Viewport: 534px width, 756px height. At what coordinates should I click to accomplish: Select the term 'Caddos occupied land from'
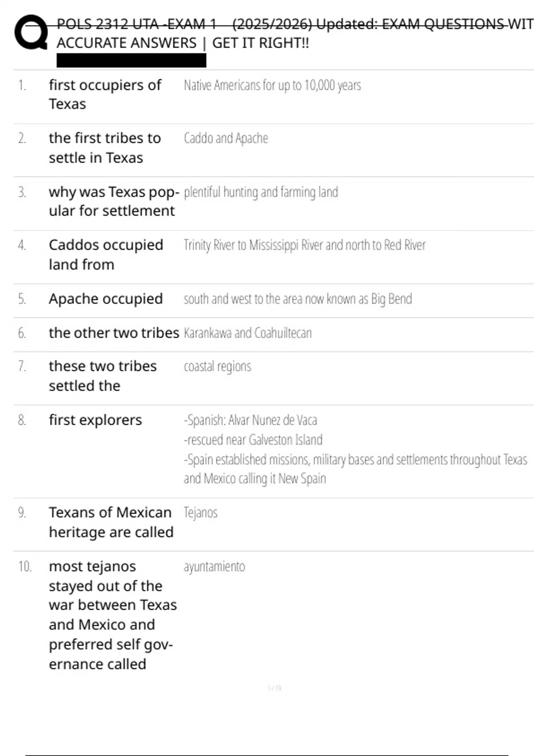(x=106, y=254)
